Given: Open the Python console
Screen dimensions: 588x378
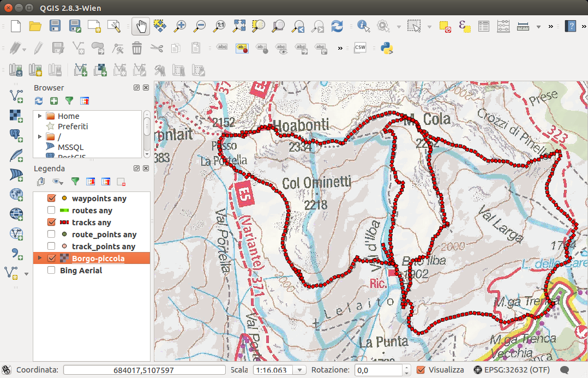Looking at the screenshot, I should [x=387, y=48].
